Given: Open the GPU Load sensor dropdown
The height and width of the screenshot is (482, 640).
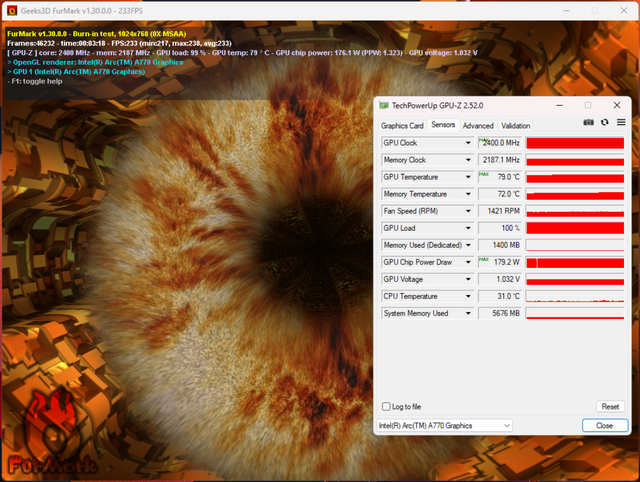Looking at the screenshot, I should click(x=468, y=228).
